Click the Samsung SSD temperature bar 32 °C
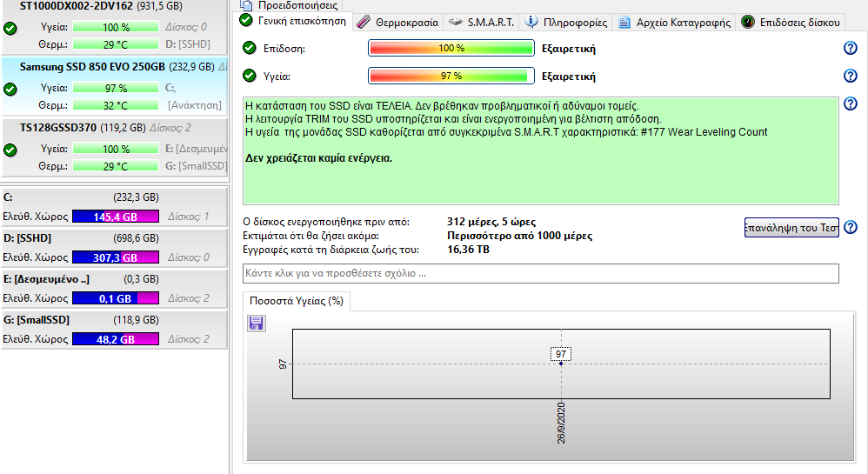Screen dimensions: 868x474 pos(115,105)
